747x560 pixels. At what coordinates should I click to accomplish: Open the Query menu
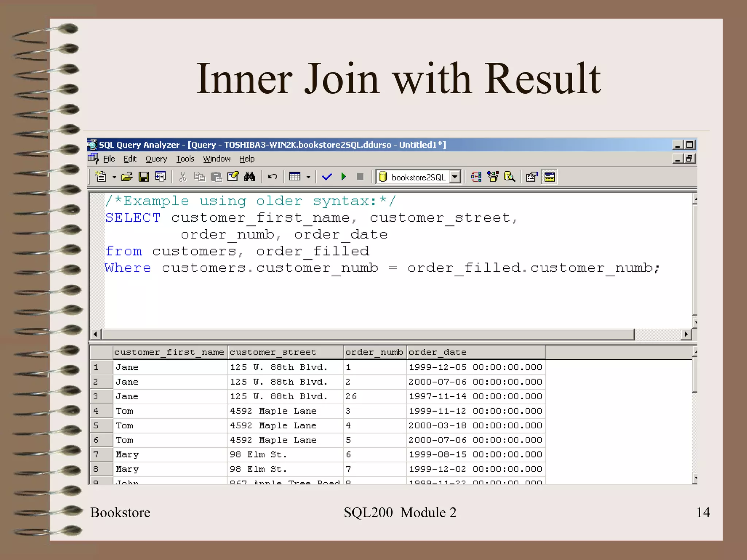[x=156, y=159]
